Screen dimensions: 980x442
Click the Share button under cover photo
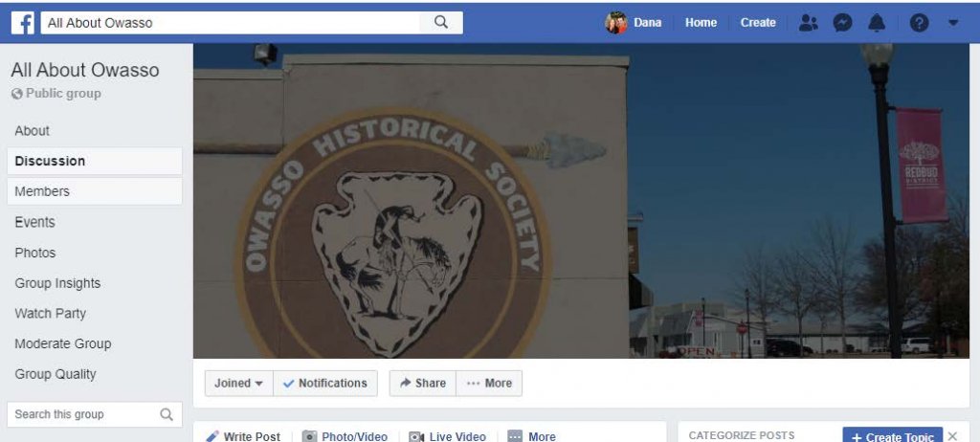pos(422,384)
